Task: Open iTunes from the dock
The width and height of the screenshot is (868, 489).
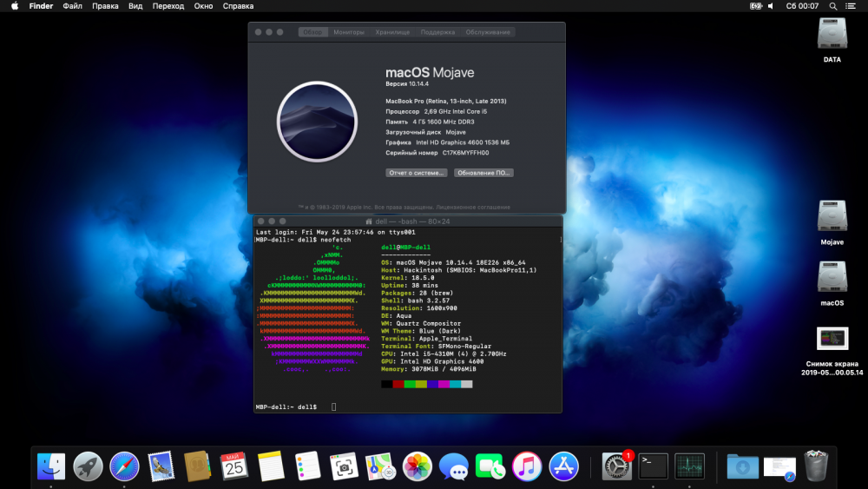Action: click(527, 466)
